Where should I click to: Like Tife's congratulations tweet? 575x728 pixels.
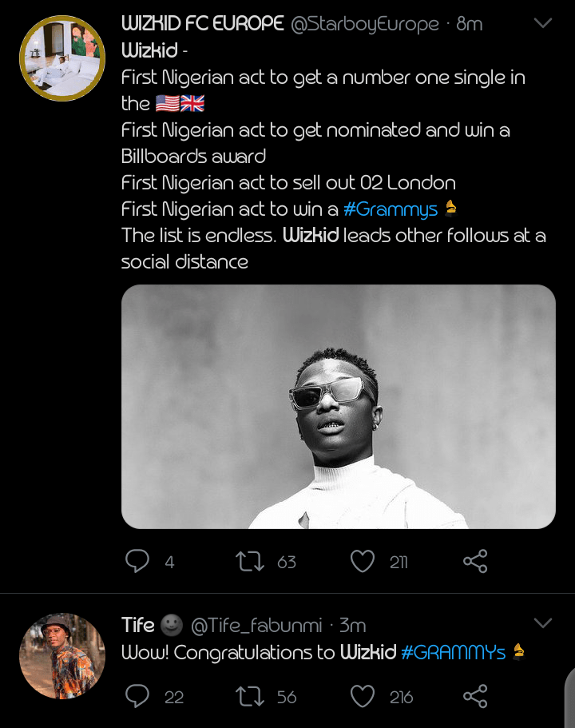(x=363, y=697)
